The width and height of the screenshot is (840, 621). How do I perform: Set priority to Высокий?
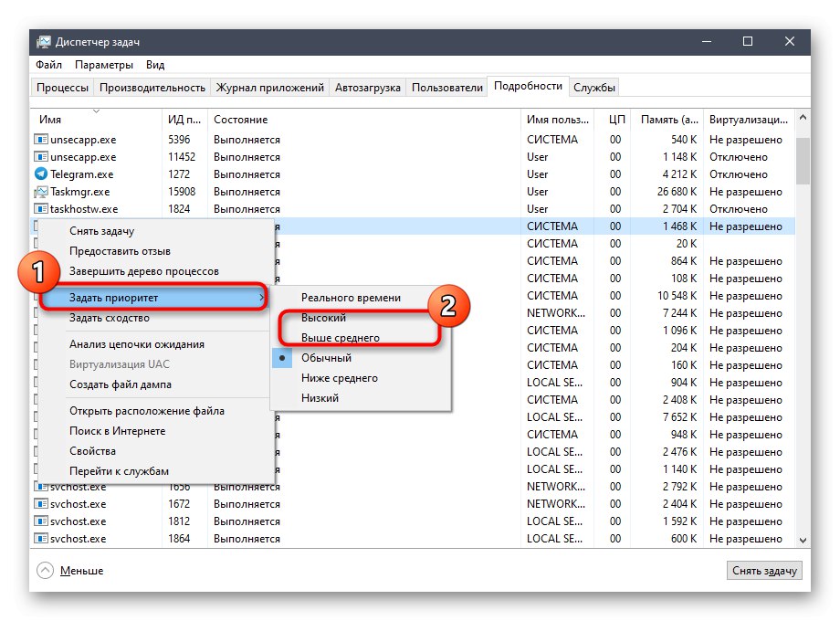[323, 318]
